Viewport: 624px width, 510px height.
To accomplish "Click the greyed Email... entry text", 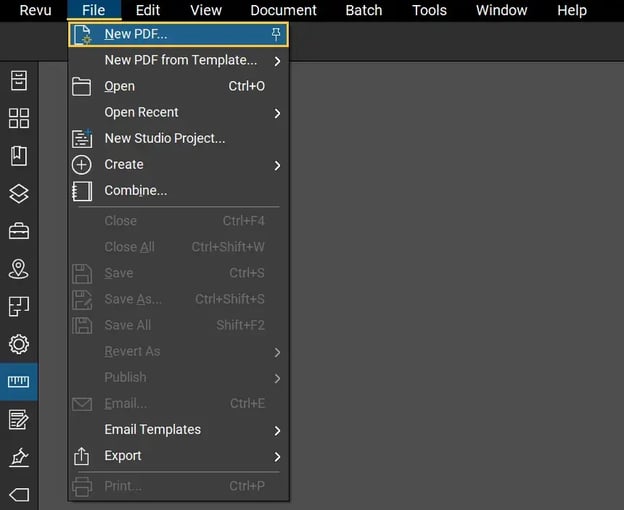I will coord(125,404).
